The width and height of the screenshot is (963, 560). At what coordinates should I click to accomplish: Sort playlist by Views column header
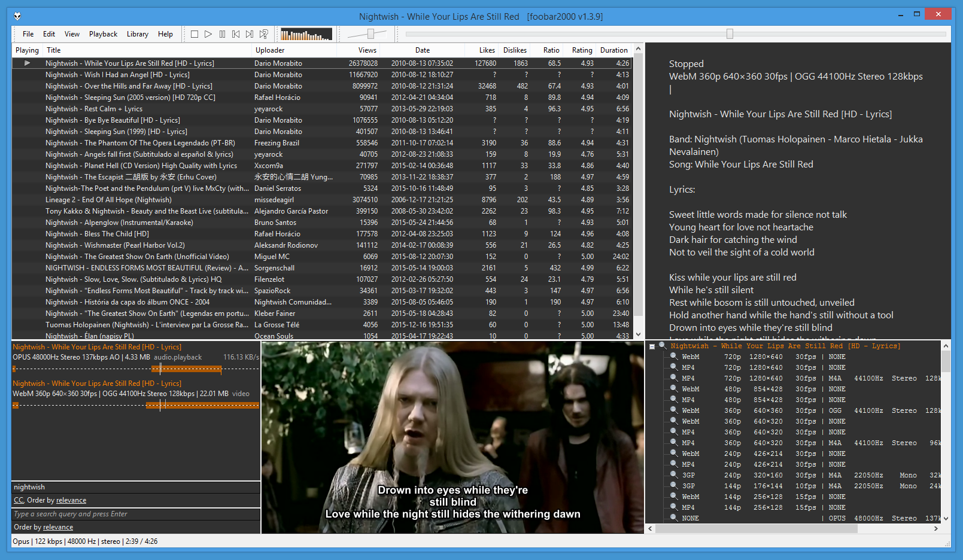358,50
